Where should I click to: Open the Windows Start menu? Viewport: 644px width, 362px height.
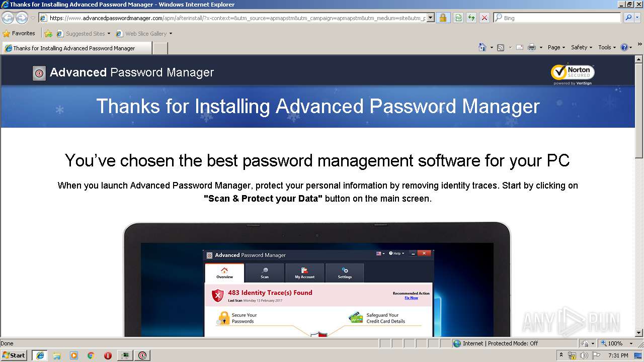pos(14,355)
